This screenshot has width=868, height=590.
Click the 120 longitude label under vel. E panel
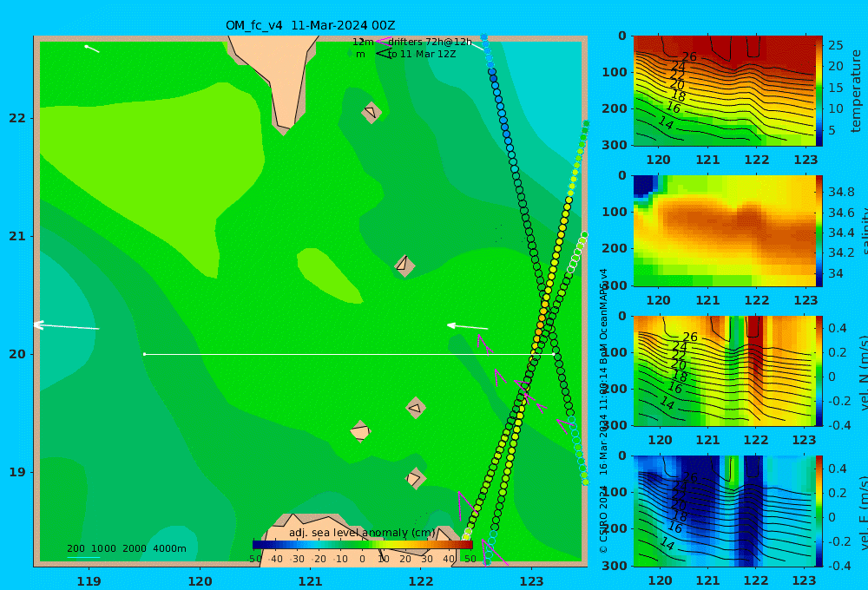click(x=660, y=580)
